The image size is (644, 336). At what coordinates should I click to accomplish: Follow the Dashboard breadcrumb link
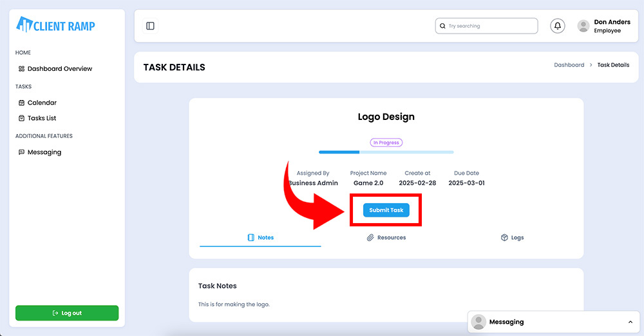tap(569, 65)
